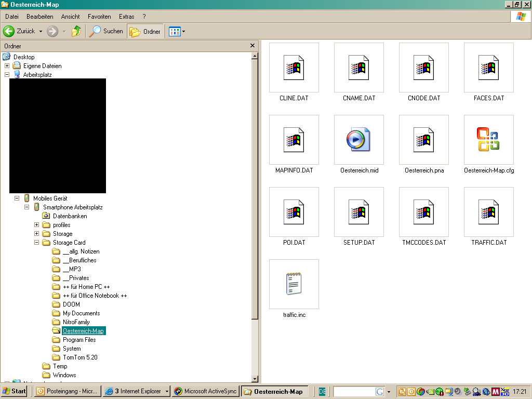Viewport: 532px width, 399px height.
Task: Click the Suchen magnifier search button
Action: pos(106,31)
